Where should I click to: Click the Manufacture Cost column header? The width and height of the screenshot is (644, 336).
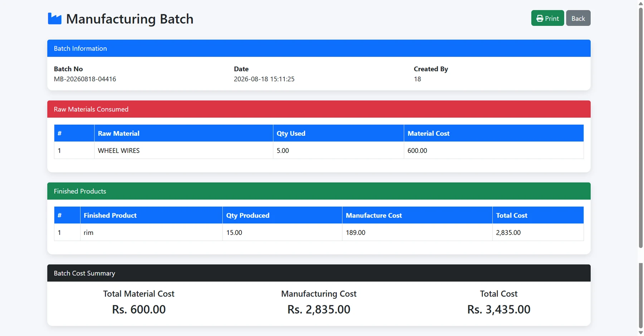(x=417, y=215)
